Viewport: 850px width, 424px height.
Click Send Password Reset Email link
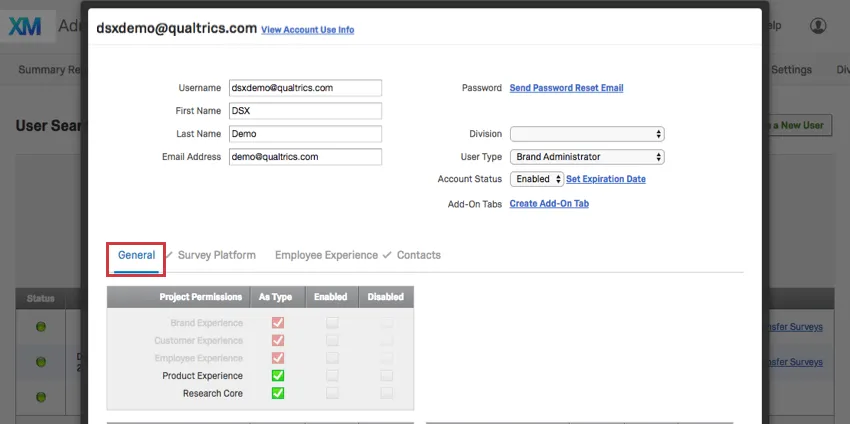[x=566, y=88]
